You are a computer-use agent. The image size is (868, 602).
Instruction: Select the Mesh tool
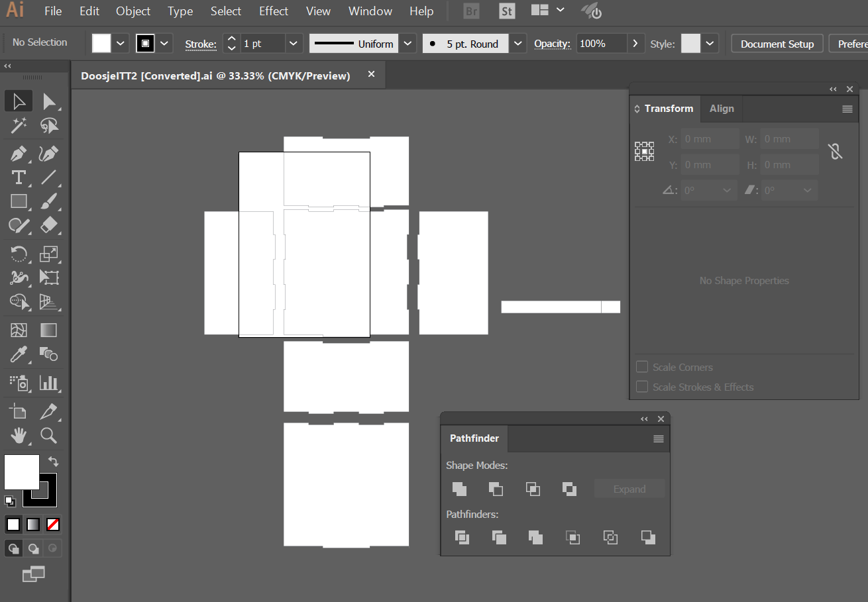pos(19,330)
